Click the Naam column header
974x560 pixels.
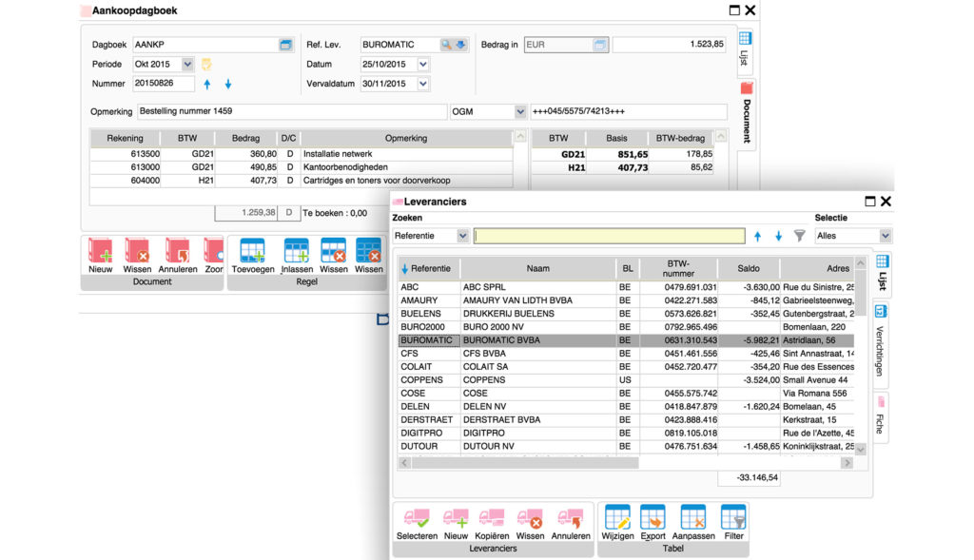coord(538,269)
